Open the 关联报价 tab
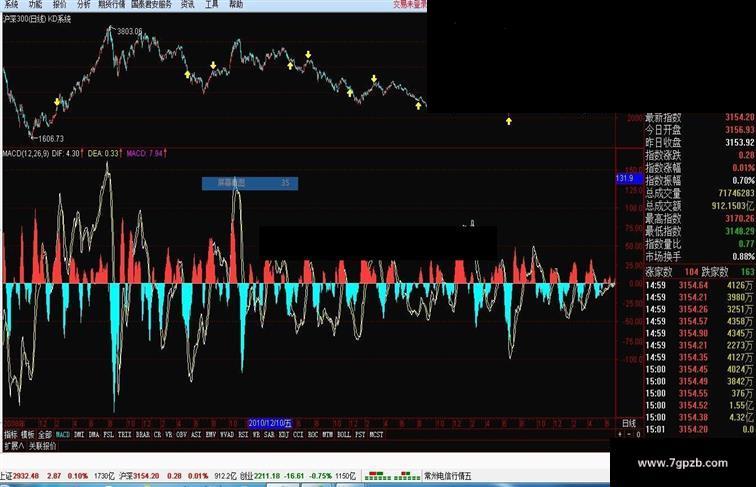The height and width of the screenshot is (487, 756). pyautogui.click(x=42, y=446)
